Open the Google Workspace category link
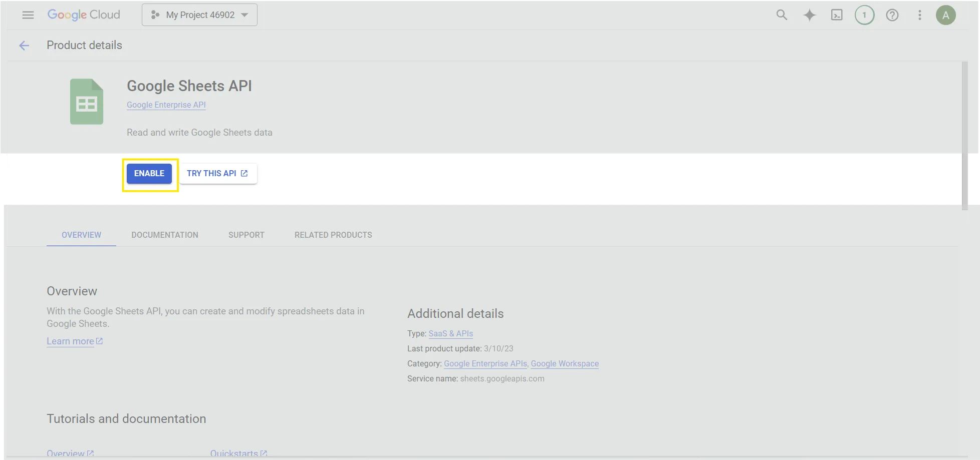 (x=565, y=363)
